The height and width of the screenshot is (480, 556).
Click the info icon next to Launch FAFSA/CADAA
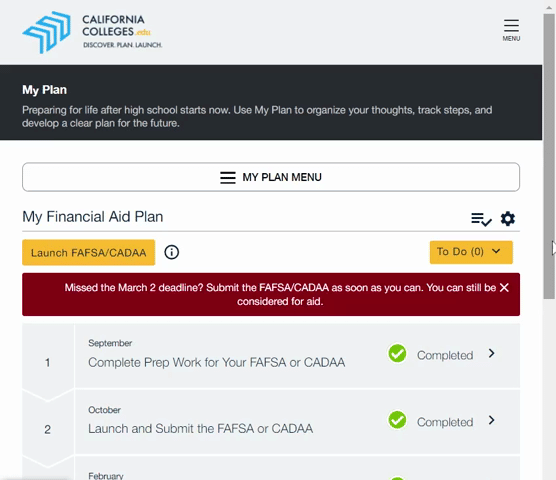pyautogui.click(x=172, y=252)
